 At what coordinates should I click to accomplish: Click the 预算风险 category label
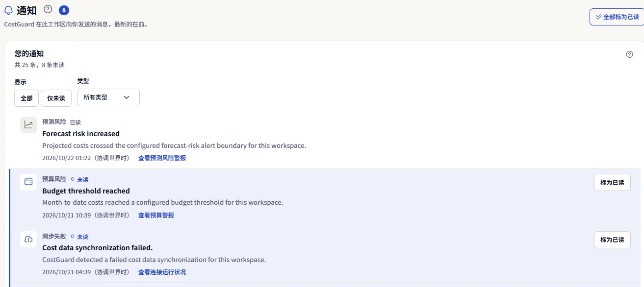pos(54,179)
